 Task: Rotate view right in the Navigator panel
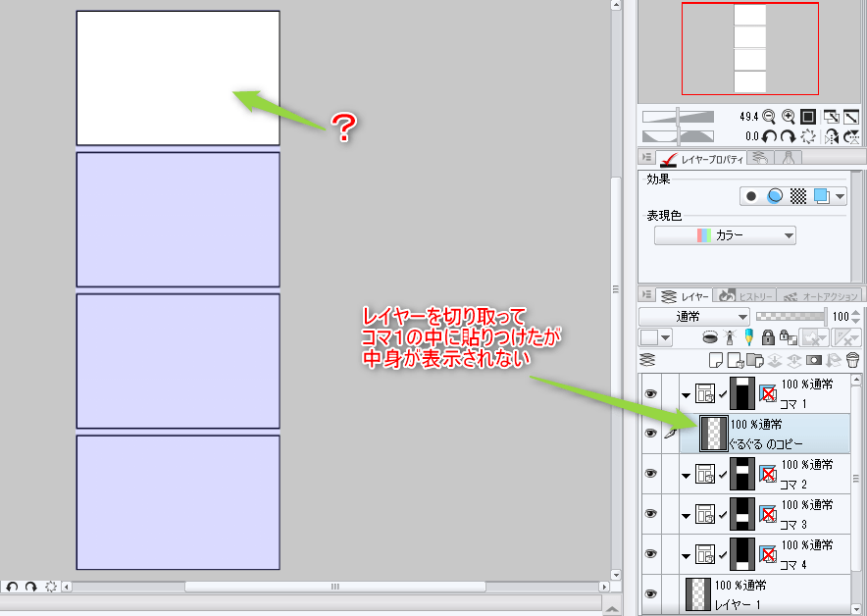click(788, 136)
